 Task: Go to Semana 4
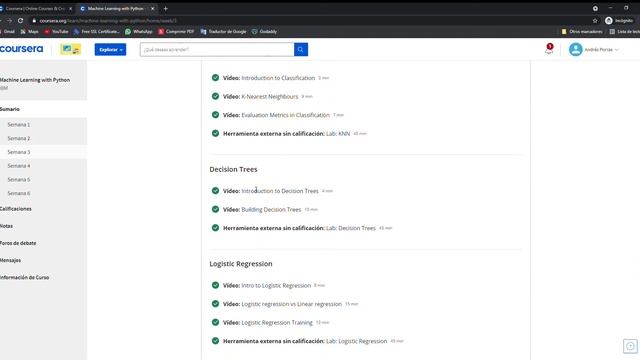19,166
